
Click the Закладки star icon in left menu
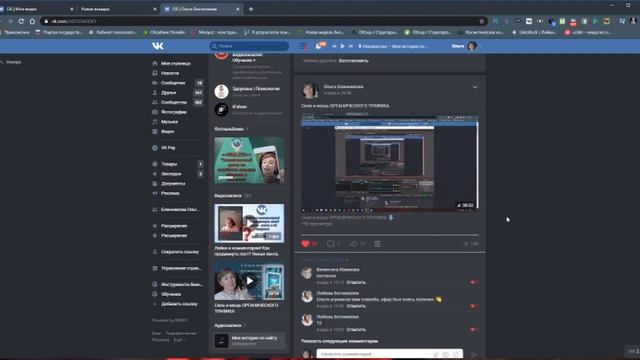pos(155,174)
